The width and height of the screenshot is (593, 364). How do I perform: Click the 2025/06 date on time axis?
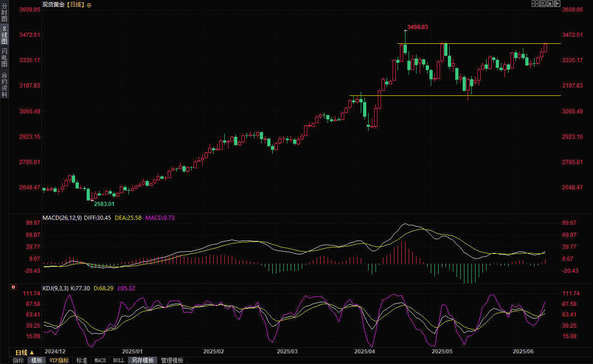point(523,351)
